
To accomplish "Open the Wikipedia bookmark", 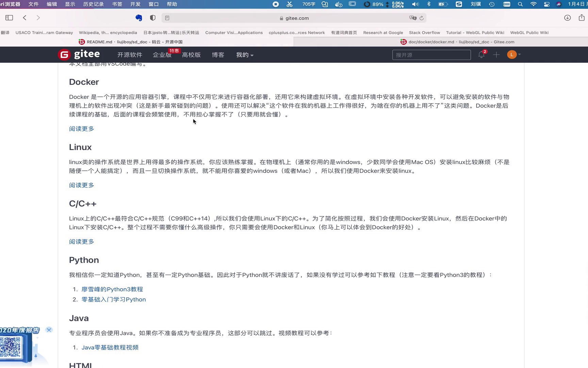I will (x=108, y=33).
